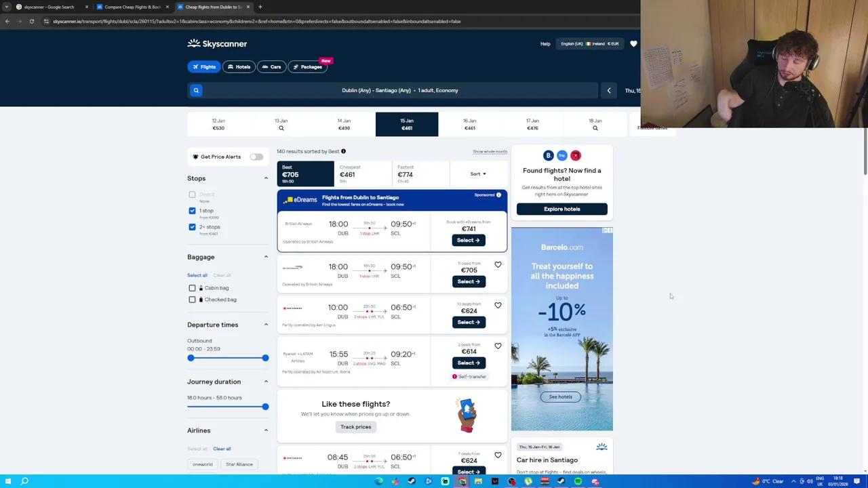The height and width of the screenshot is (488, 868).
Task: Click browser back arrow
Action: pos(7,21)
